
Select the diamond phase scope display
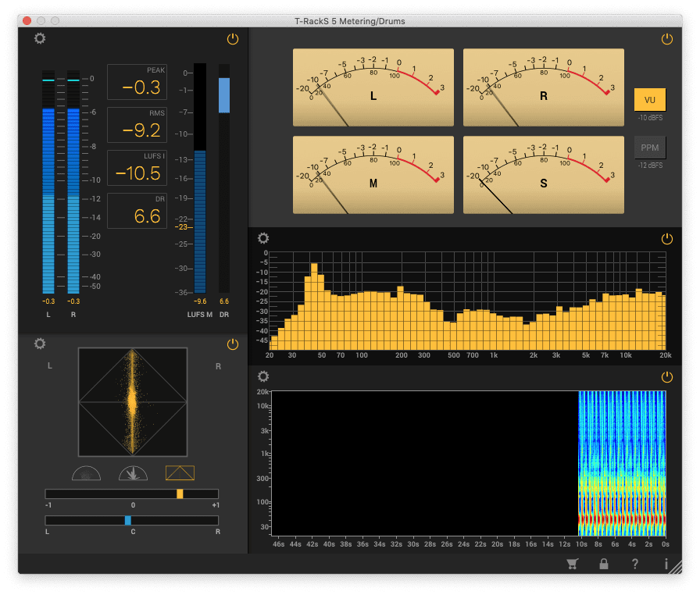pos(180,473)
